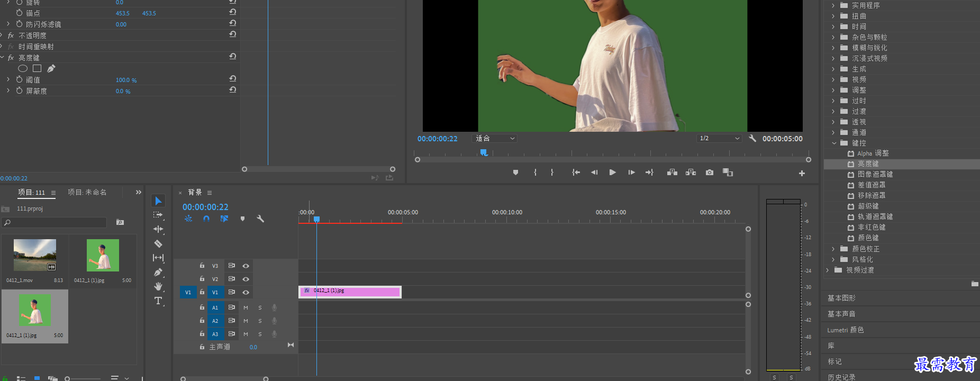Reset the 防闪烁滤镜 parameter
The image size is (980, 381).
tap(232, 23)
